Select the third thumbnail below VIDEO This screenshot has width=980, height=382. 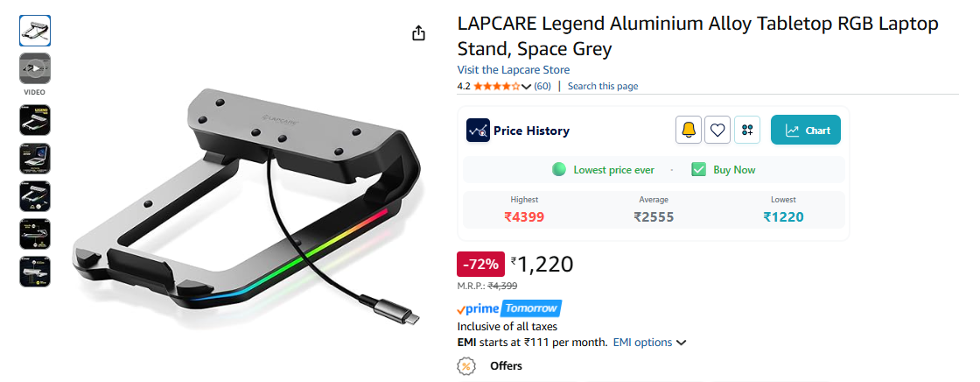coord(35,196)
